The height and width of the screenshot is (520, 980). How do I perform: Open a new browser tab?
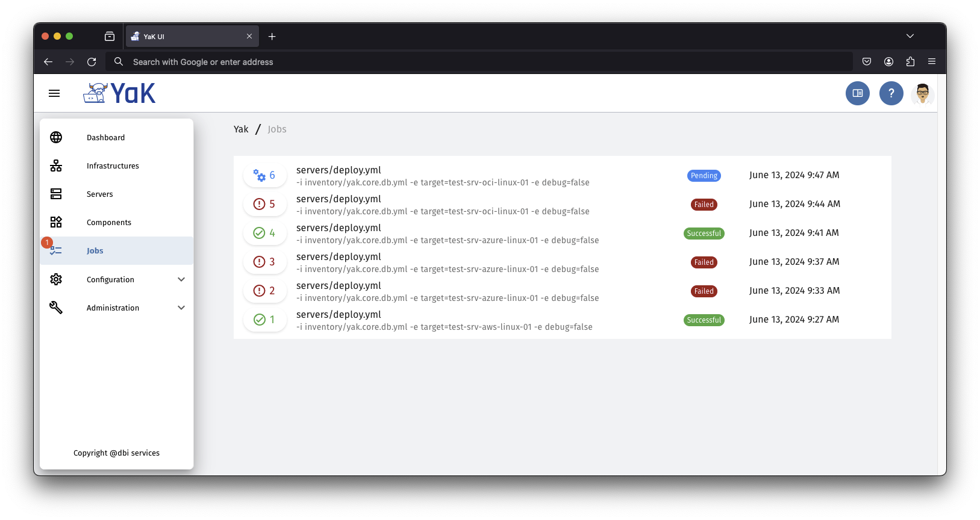[272, 37]
